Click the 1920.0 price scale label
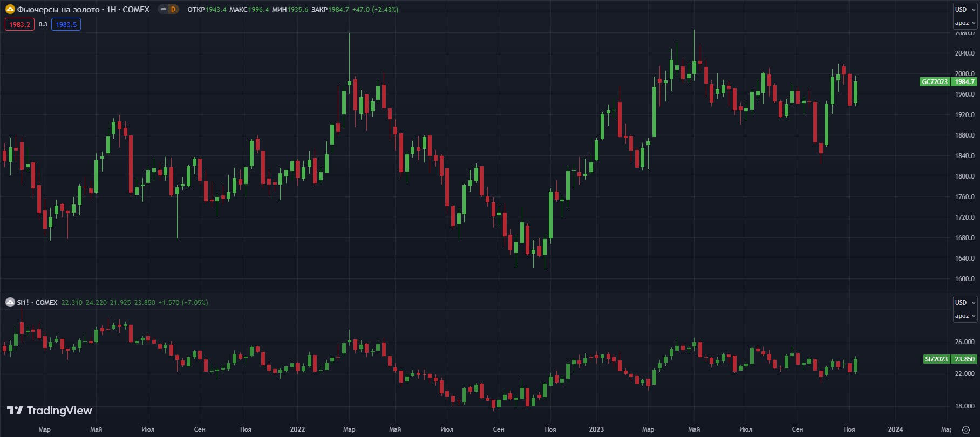This screenshot has width=980, height=437. coord(965,114)
